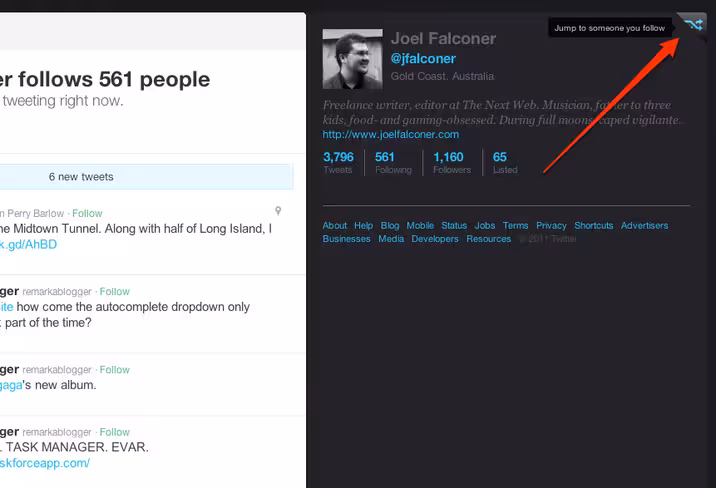Open the Privacy footer link
Screen dimensions: 716x488
point(551,226)
